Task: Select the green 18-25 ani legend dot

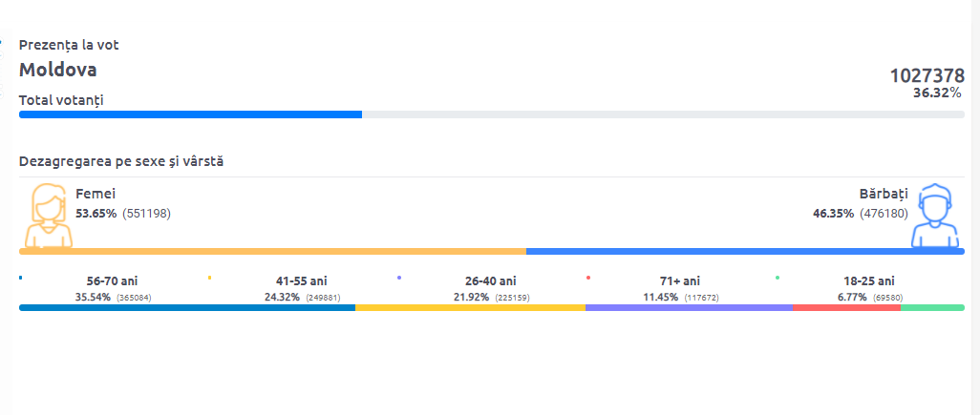Action: (x=778, y=277)
